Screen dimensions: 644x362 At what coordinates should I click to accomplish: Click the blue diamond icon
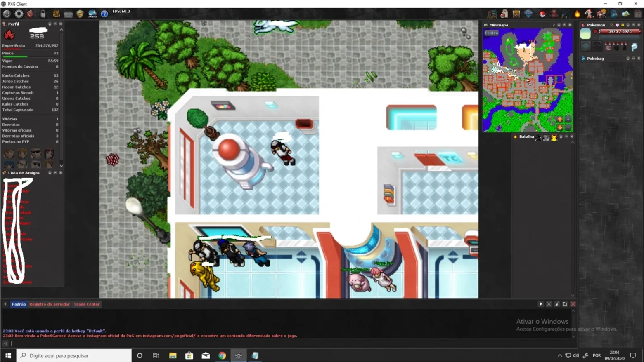pos(528,14)
